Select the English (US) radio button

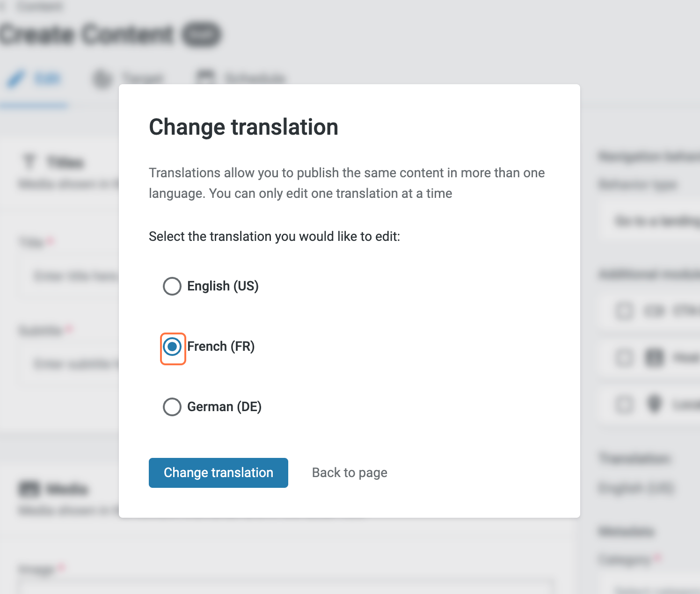click(172, 286)
